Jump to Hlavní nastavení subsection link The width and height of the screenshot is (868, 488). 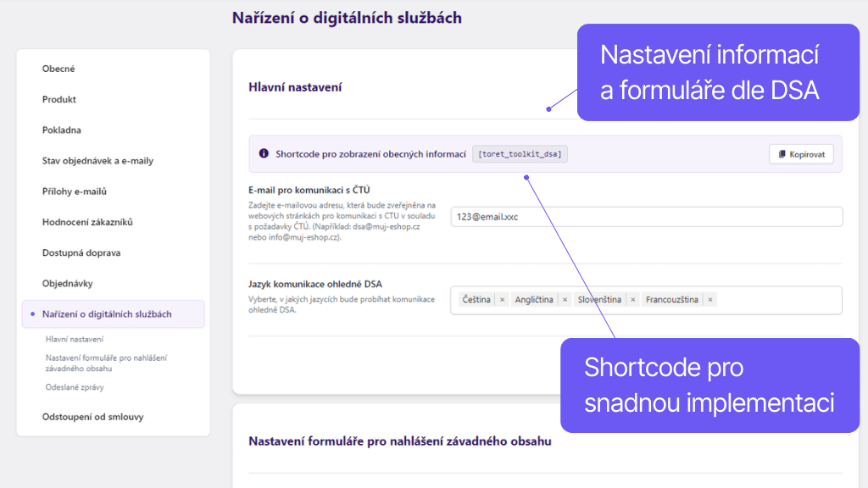(x=75, y=339)
